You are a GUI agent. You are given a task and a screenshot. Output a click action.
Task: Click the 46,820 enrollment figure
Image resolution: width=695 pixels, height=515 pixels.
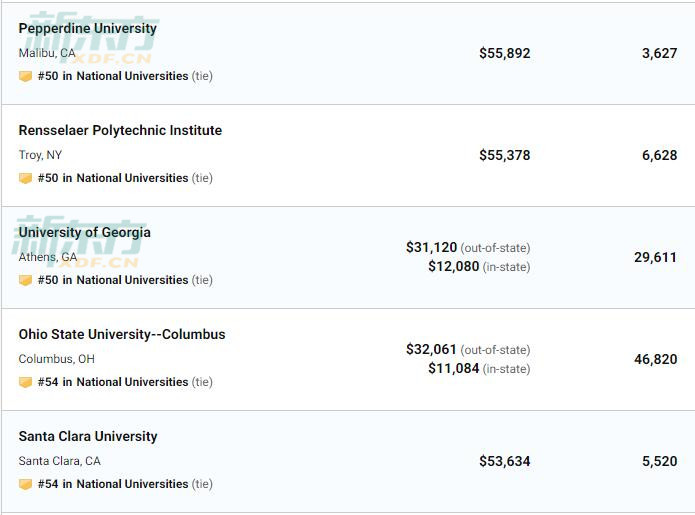pyautogui.click(x=655, y=359)
